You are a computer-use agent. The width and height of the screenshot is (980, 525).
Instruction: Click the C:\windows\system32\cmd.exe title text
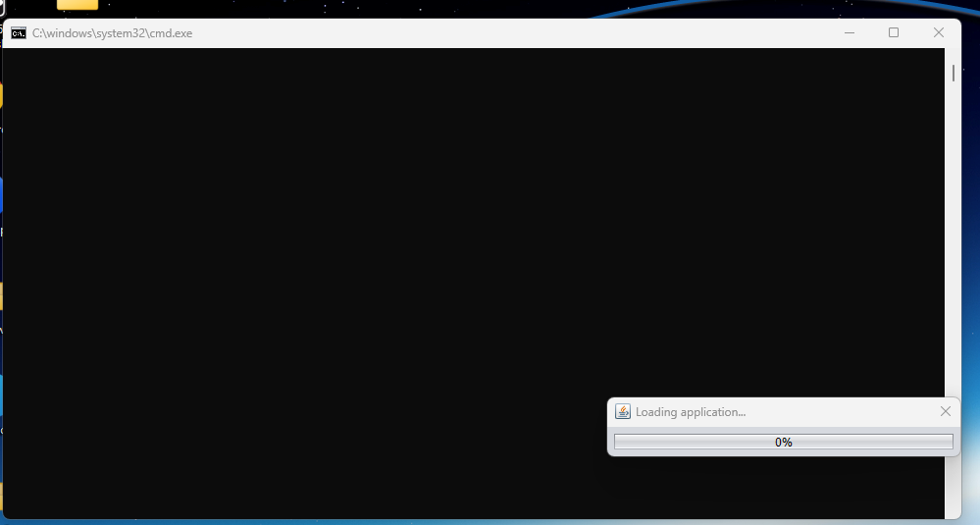(112, 33)
